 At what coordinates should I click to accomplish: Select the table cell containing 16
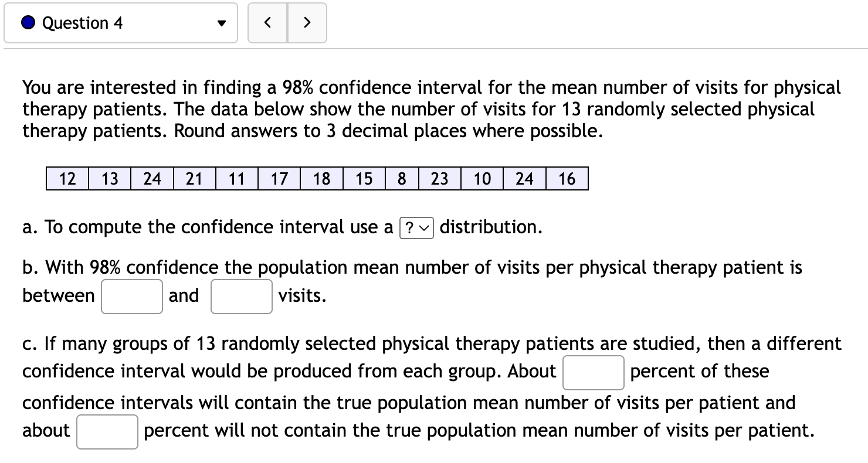566,178
